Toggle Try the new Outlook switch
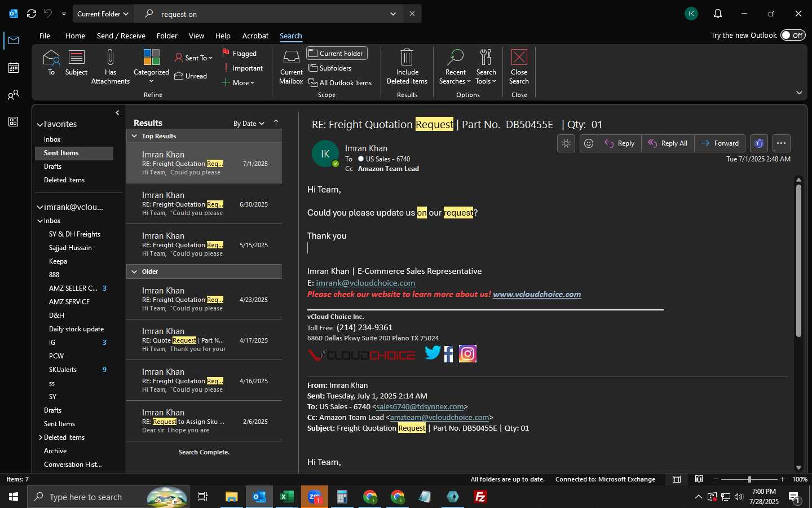 (x=793, y=35)
